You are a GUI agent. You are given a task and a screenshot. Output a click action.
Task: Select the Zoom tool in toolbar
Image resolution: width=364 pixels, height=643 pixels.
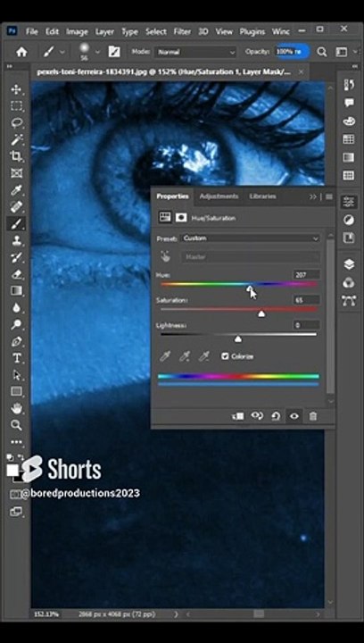(x=16, y=425)
